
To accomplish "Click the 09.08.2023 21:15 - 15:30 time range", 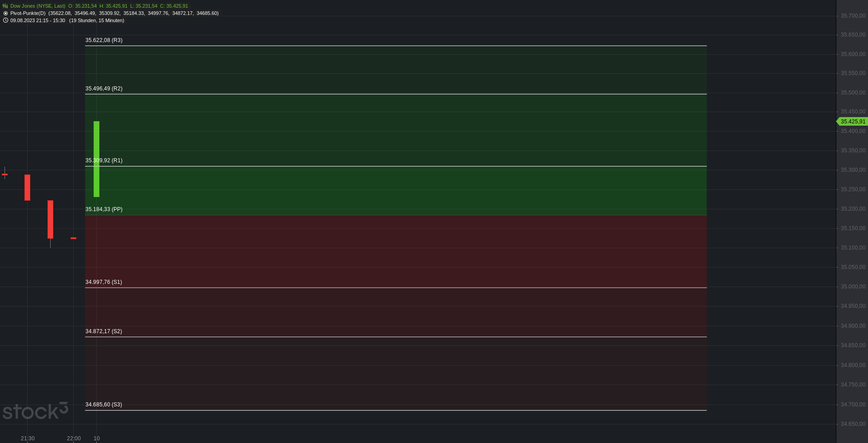I will click(x=38, y=20).
